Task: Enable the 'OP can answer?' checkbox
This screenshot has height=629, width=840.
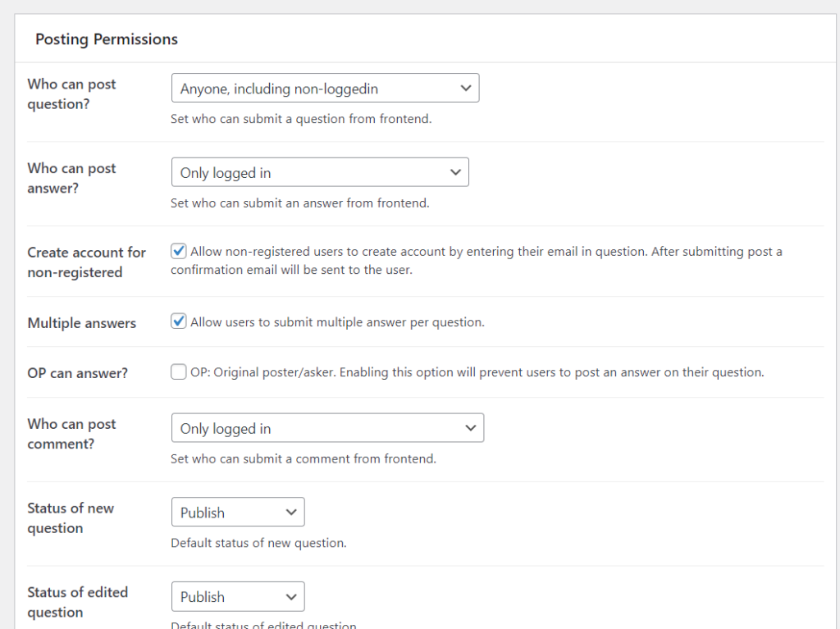Action: click(x=178, y=372)
